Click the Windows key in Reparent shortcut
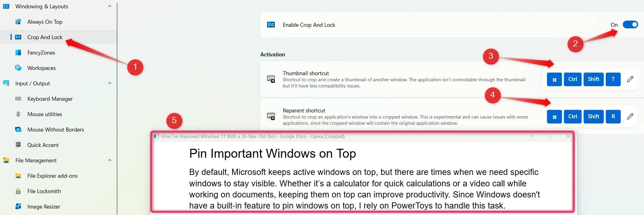This screenshot has width=644, height=215. [554, 117]
